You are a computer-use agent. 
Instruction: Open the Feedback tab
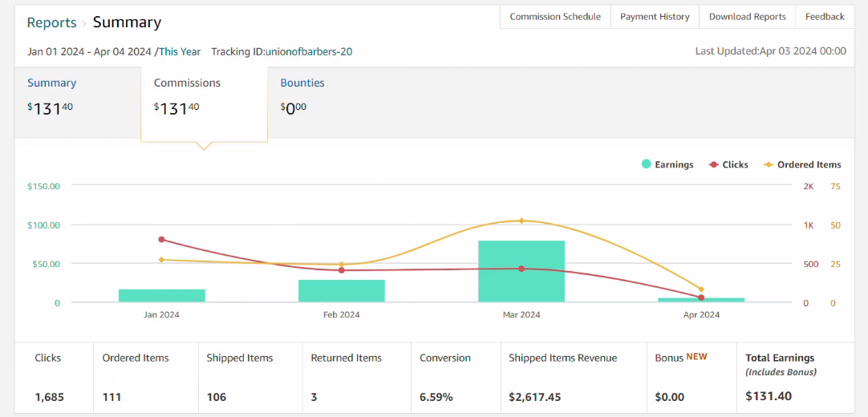tap(825, 17)
